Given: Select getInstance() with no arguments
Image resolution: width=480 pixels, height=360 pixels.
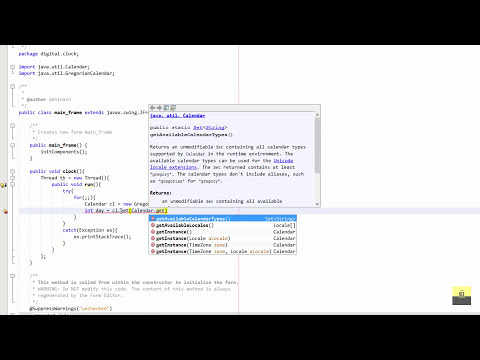Looking at the screenshot, I should point(223,232).
